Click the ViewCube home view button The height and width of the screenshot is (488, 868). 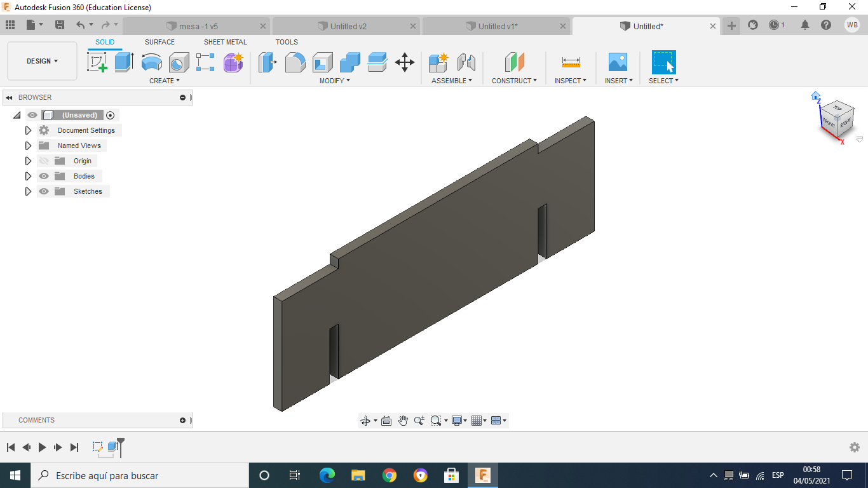click(x=816, y=96)
